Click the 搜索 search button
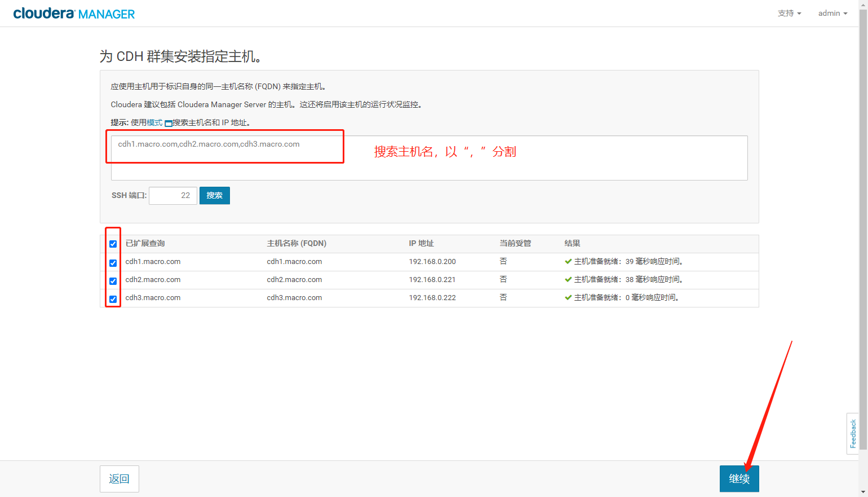 215,196
